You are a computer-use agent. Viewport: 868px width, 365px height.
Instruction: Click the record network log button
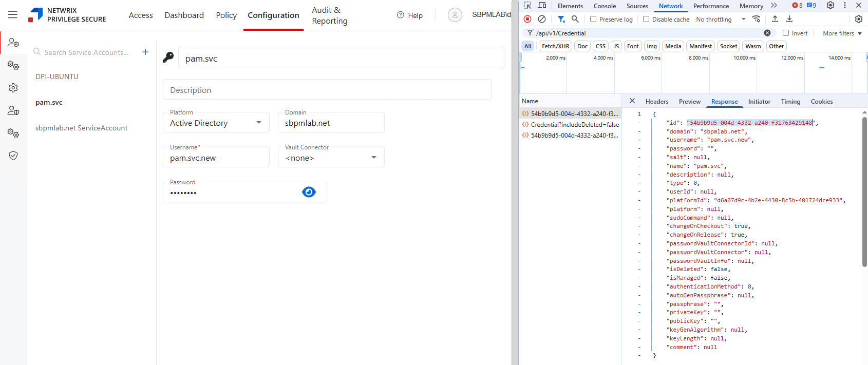coord(527,19)
